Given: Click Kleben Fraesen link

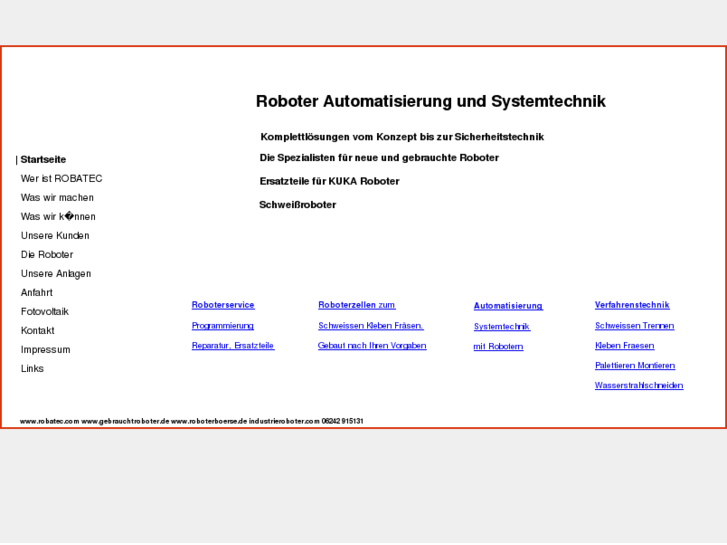Looking at the screenshot, I should (625, 346).
